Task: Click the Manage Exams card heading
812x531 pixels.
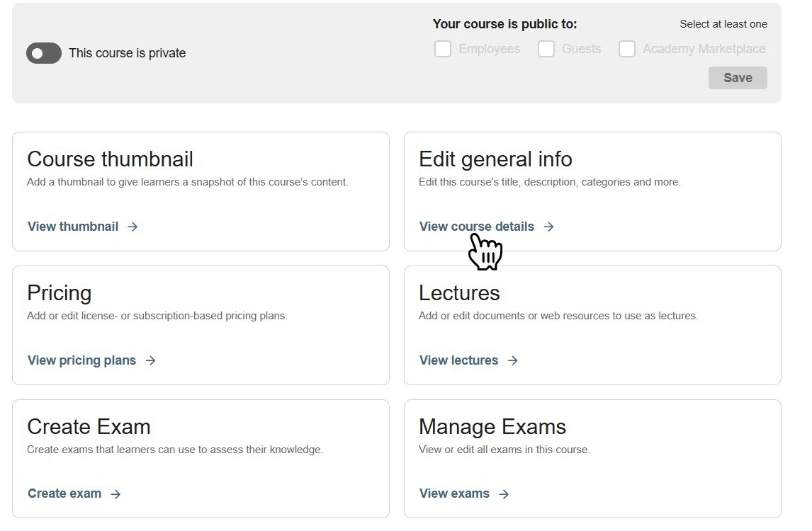Action: (x=492, y=427)
